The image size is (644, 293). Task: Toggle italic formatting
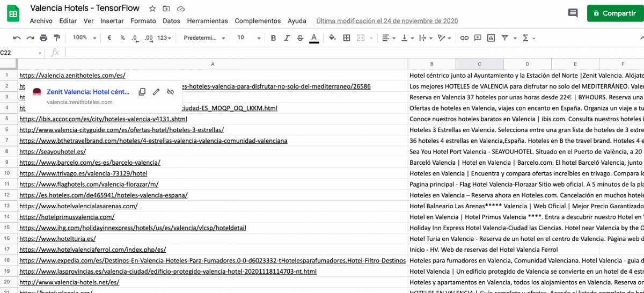(287, 38)
